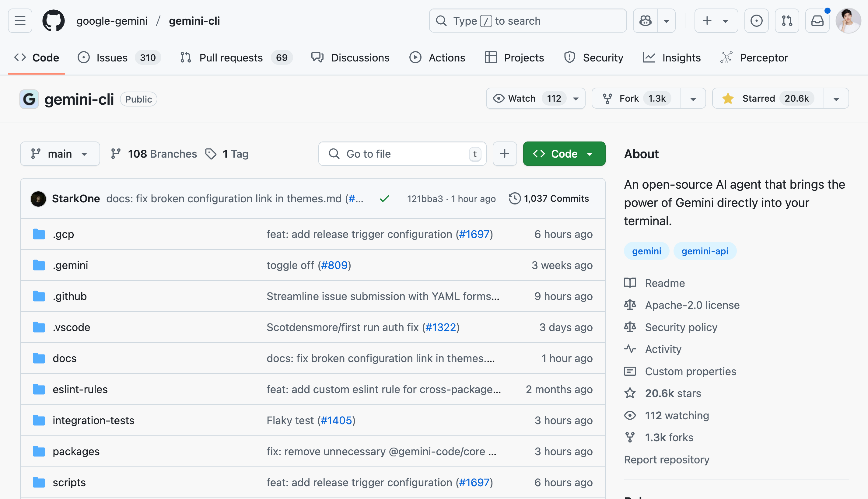Click the add file plus button

click(x=504, y=154)
